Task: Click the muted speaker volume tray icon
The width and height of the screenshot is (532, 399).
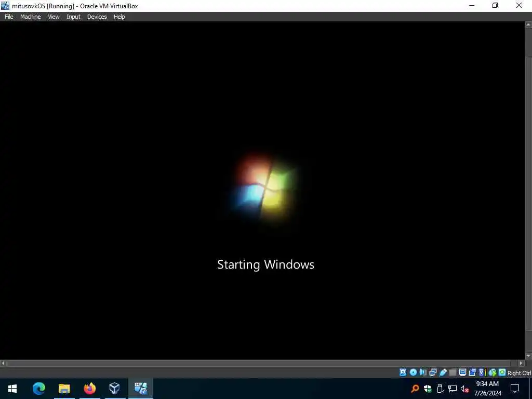Action: (465, 389)
